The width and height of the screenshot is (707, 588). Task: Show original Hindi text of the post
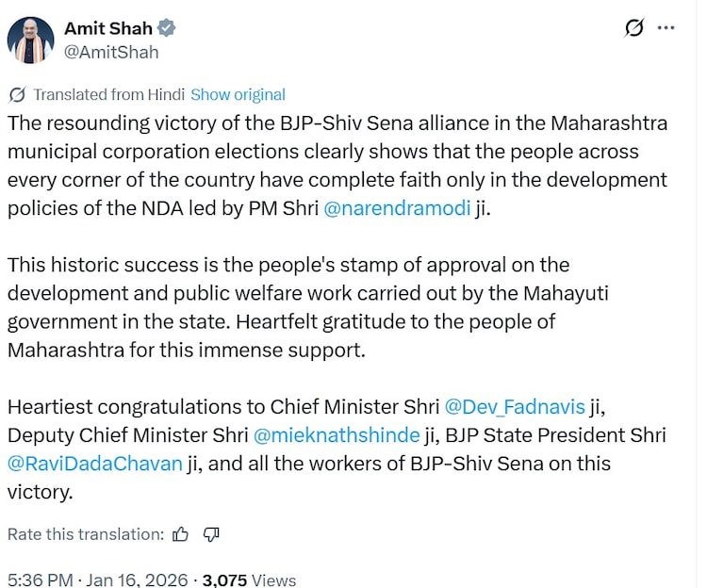(x=238, y=95)
